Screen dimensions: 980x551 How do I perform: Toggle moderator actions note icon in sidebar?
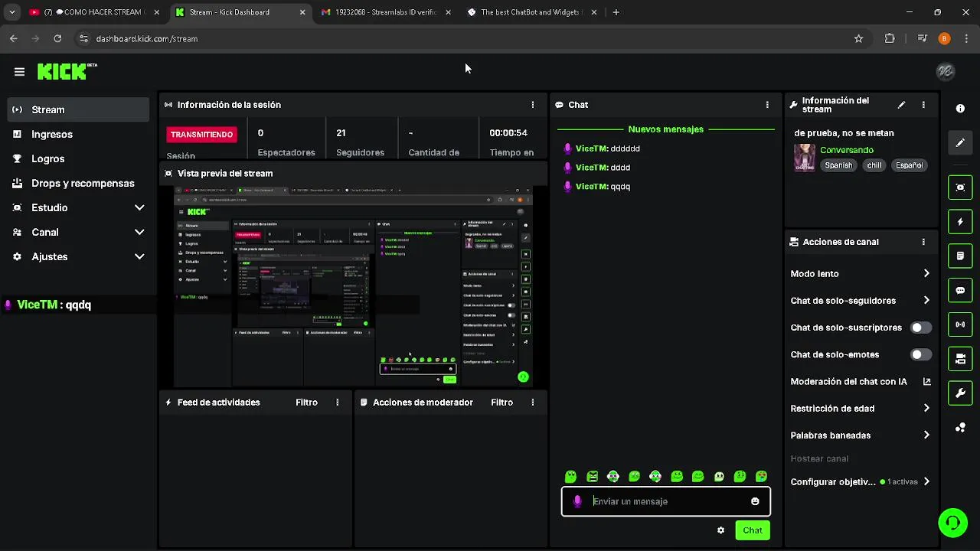tap(960, 256)
